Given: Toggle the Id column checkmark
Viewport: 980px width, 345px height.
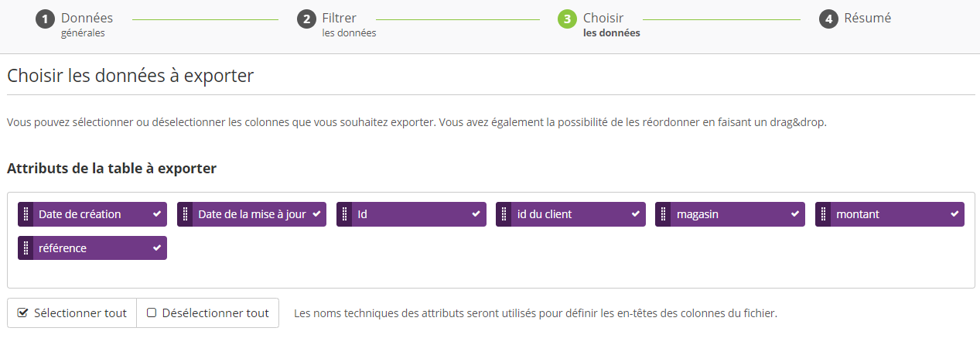Looking at the screenshot, I should click(476, 214).
